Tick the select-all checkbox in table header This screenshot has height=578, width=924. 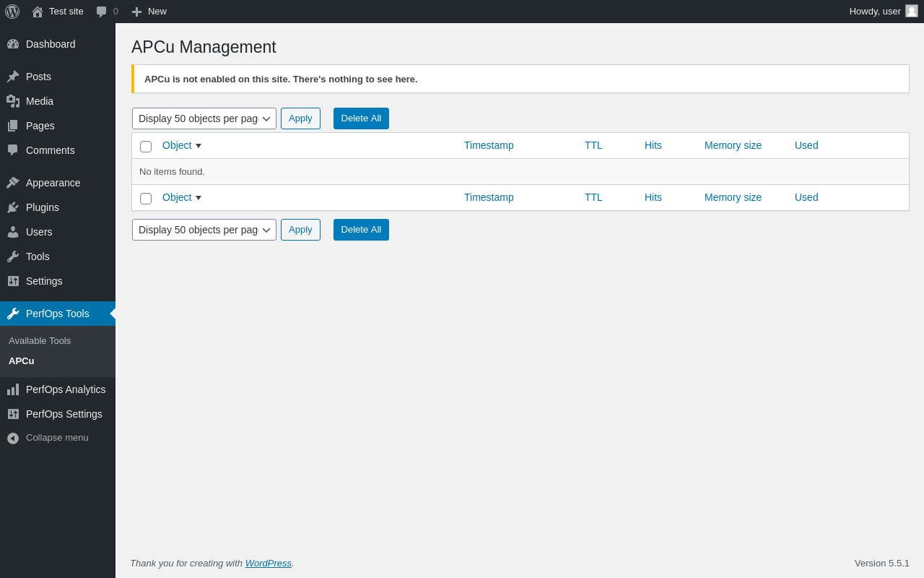pyautogui.click(x=146, y=147)
